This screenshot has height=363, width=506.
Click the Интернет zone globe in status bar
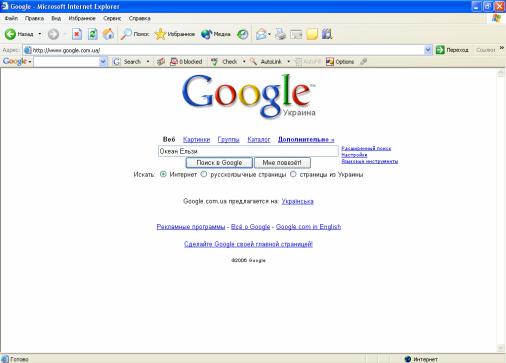[407, 359]
